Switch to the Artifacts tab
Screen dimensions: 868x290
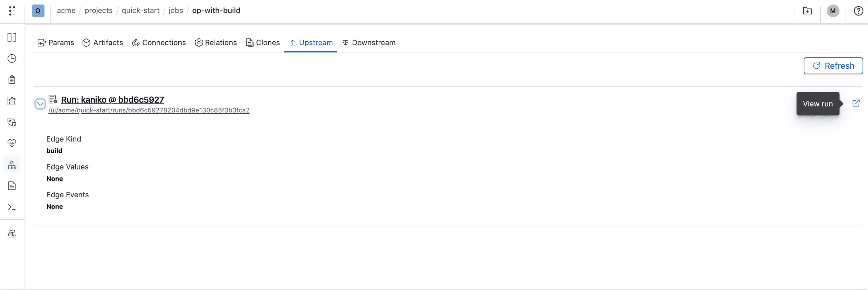click(103, 42)
